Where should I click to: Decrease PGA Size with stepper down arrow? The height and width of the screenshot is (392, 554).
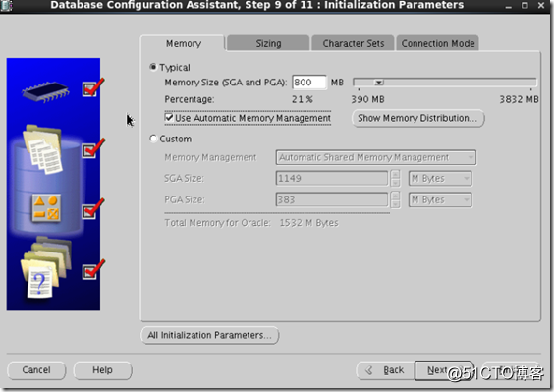point(395,204)
